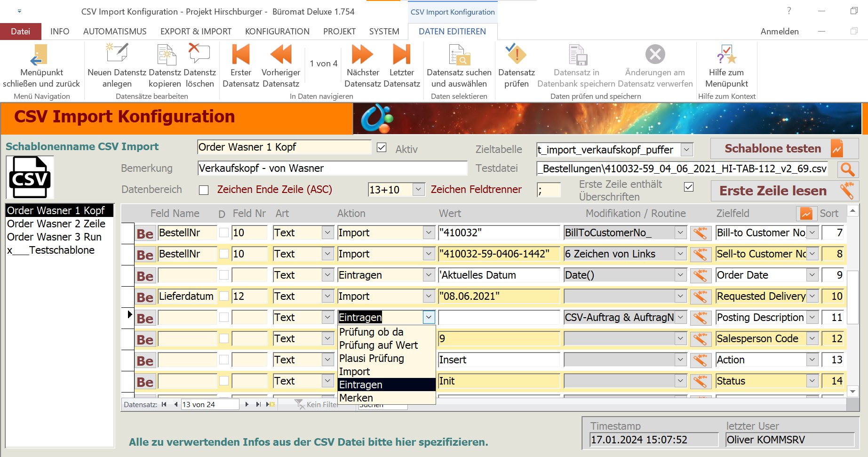The width and height of the screenshot is (868, 457).
Task: Select Order Wasner 2 Zeile in template list
Action: click(x=56, y=224)
